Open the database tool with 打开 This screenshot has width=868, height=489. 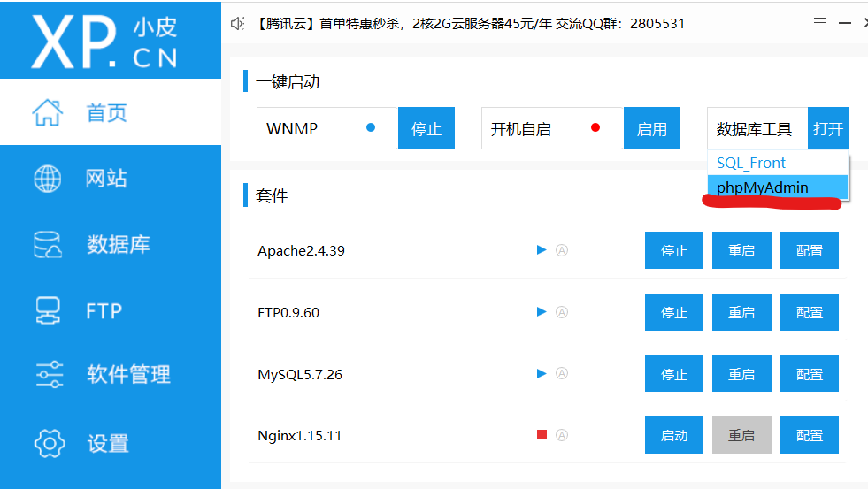pos(828,128)
